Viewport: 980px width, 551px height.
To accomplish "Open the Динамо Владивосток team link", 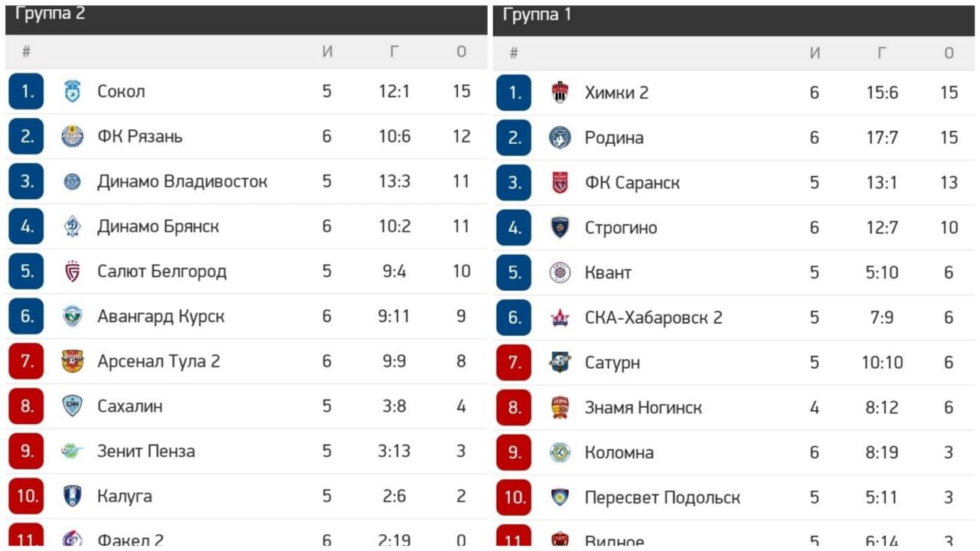I will point(182,181).
